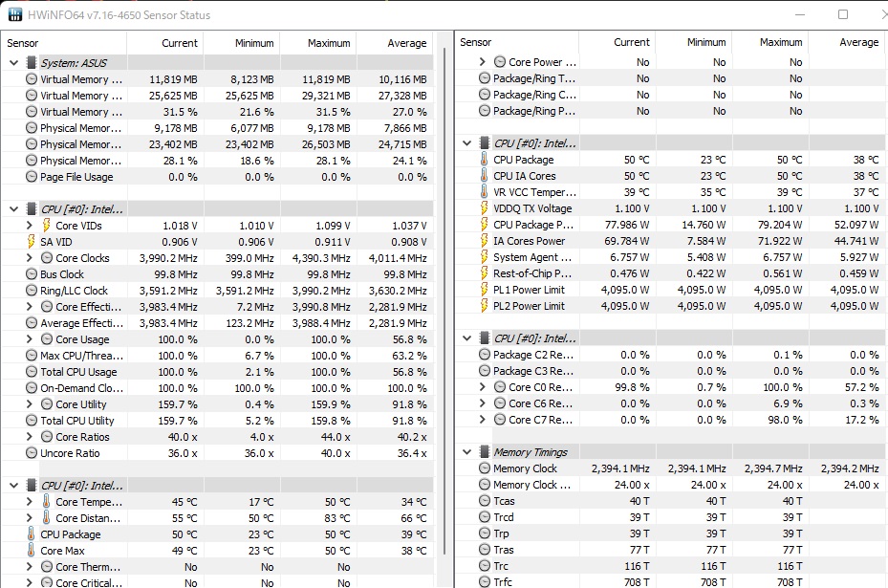Click the chip icon beside System: ASUS
This screenshot has width=888, height=588.
[x=32, y=63]
